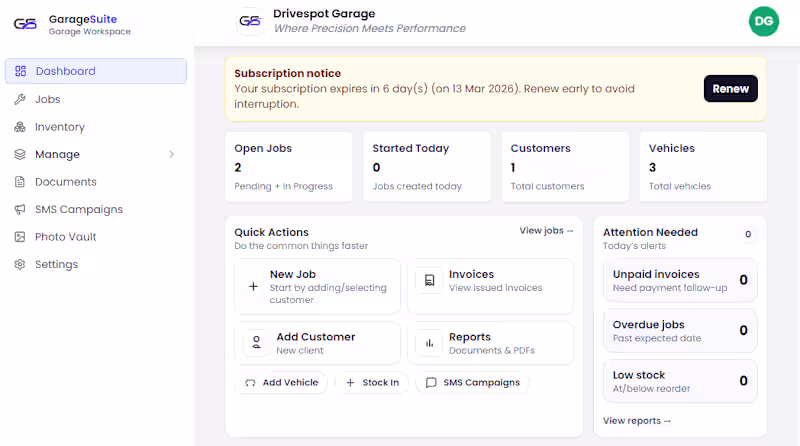Open the Overdue jobs alert card
800x446 pixels.
pyautogui.click(x=680, y=331)
